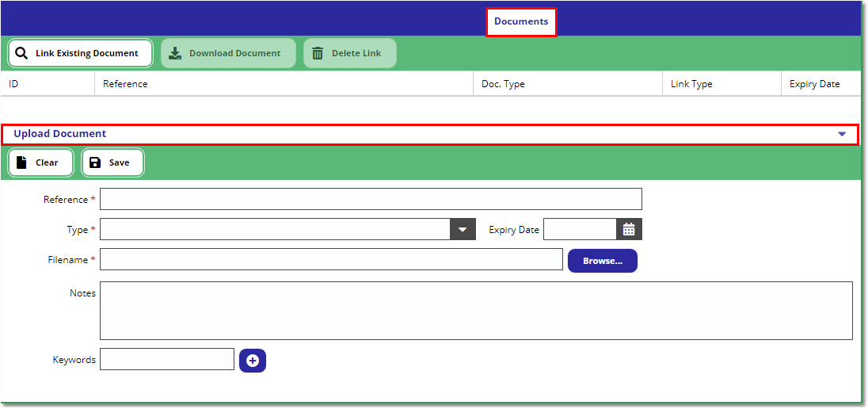The width and height of the screenshot is (868, 409).
Task: Open the Type dropdown list
Action: (463, 229)
